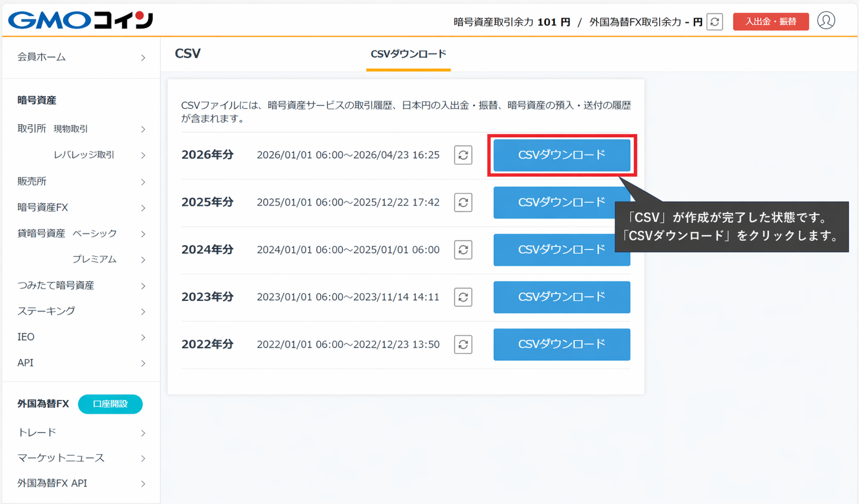Open 取引所 現物取引 menu item
The height and width of the screenshot is (504, 859).
click(81, 129)
